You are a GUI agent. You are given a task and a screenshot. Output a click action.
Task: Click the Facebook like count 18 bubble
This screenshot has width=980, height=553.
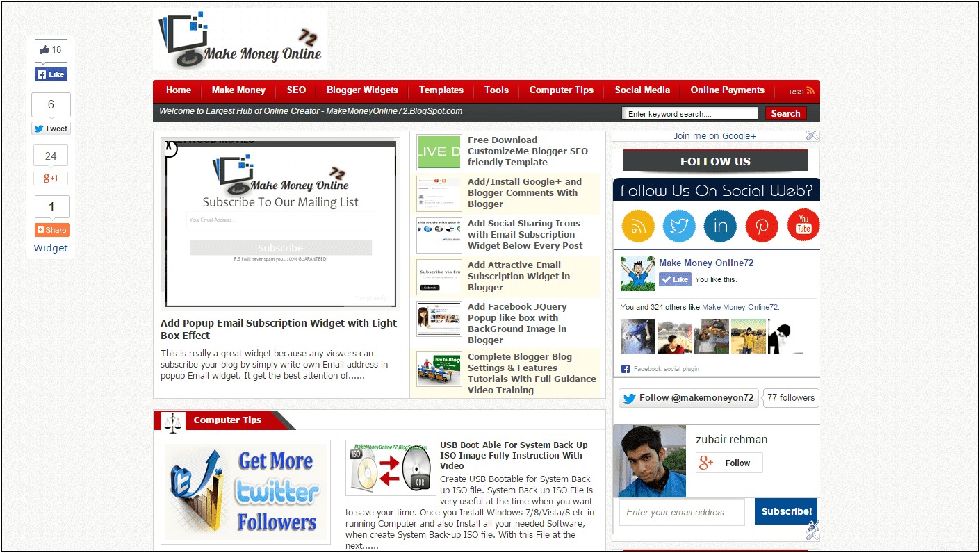coord(51,50)
